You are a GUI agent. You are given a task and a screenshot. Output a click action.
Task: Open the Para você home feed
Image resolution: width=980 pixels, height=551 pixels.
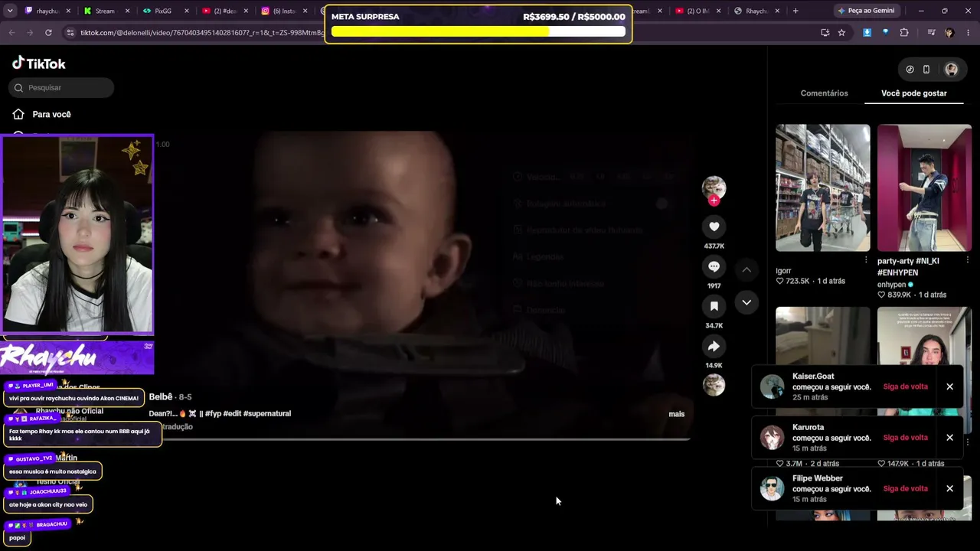(x=51, y=114)
